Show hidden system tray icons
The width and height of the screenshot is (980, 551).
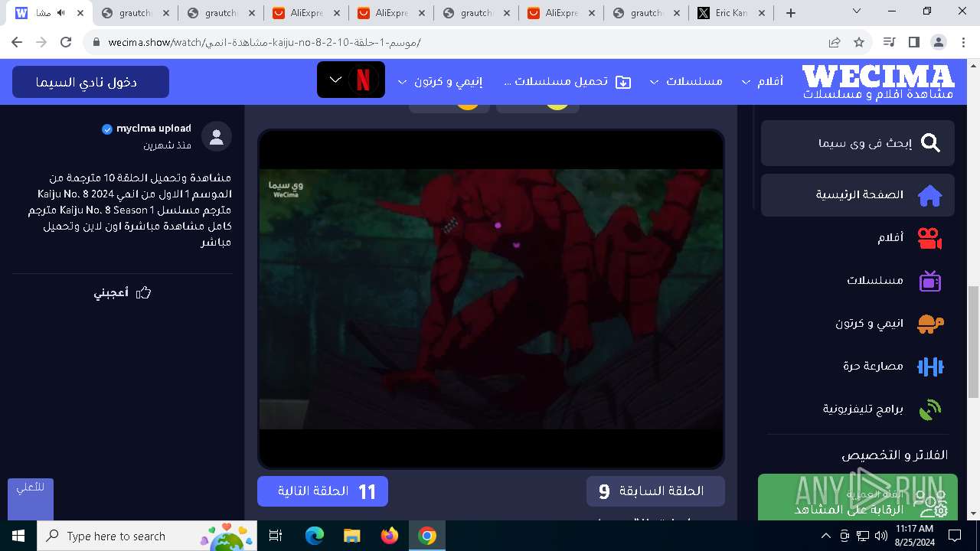pos(826,536)
